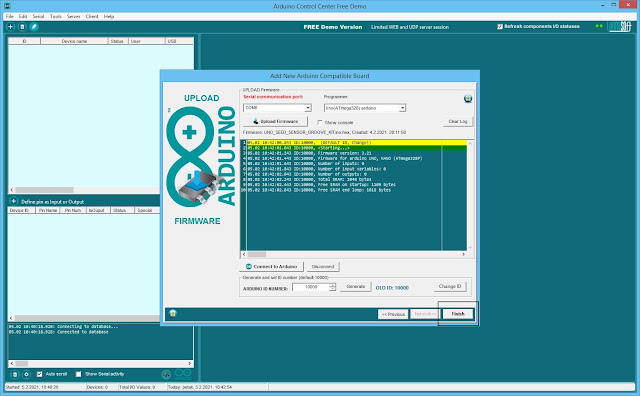Go back with the Previous button
Viewport: 640px width, 396px height.
[x=393, y=314]
